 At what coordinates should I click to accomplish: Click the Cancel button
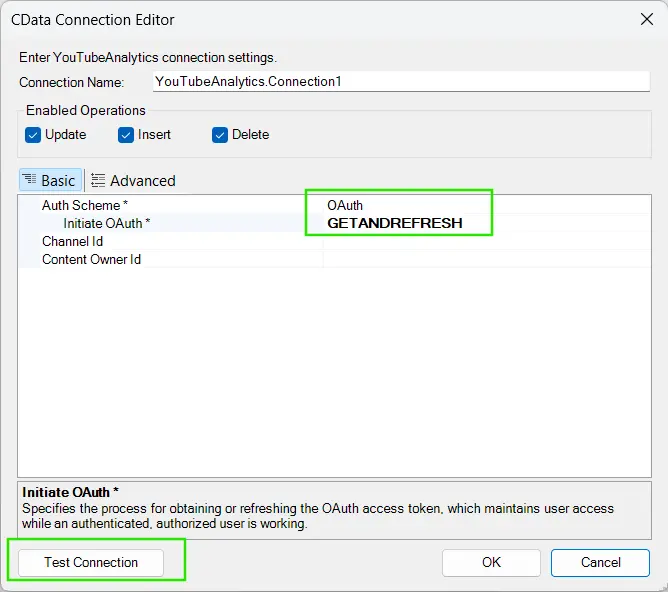(x=600, y=562)
